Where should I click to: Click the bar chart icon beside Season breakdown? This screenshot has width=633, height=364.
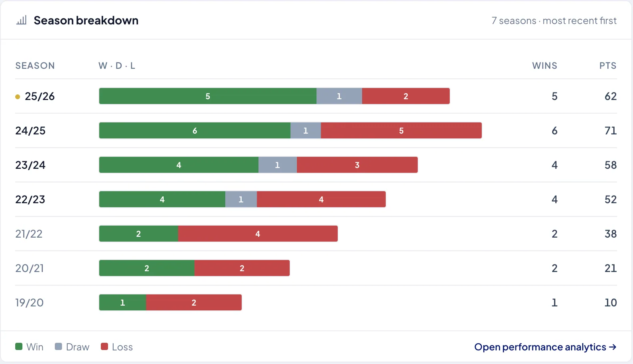point(21,20)
